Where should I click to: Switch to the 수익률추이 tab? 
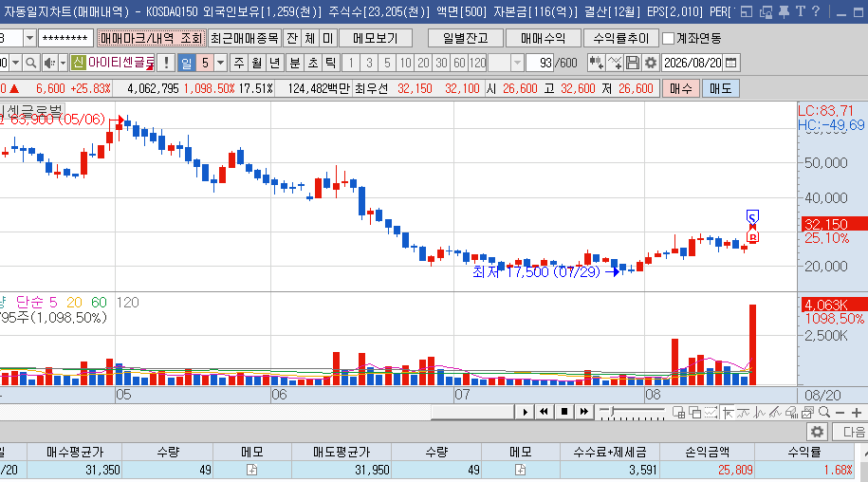(x=621, y=38)
